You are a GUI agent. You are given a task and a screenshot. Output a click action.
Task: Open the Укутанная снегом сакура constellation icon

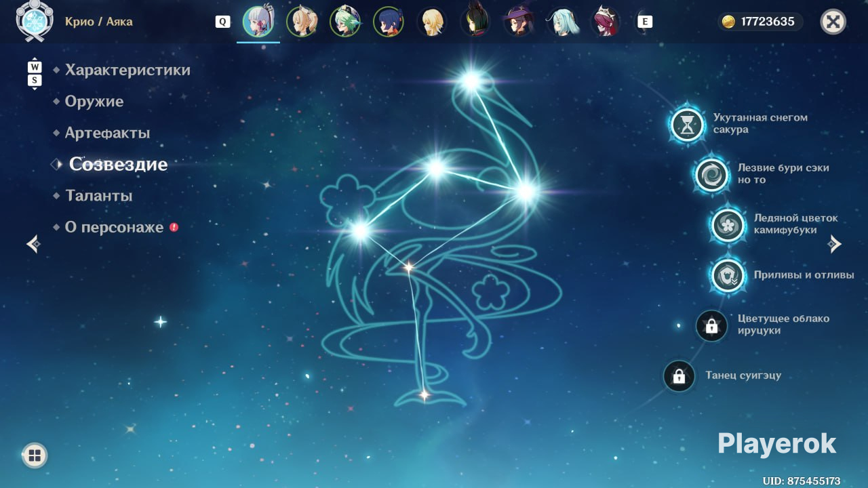[x=688, y=125]
